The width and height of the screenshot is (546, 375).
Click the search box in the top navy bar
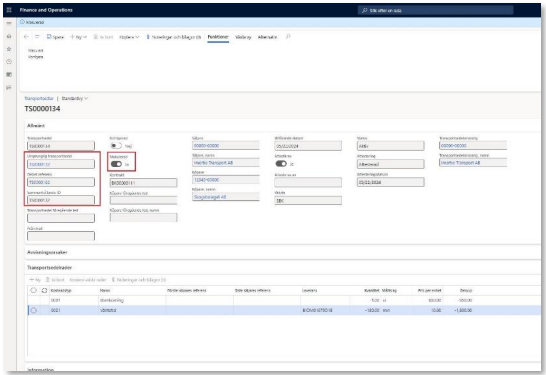click(x=435, y=10)
